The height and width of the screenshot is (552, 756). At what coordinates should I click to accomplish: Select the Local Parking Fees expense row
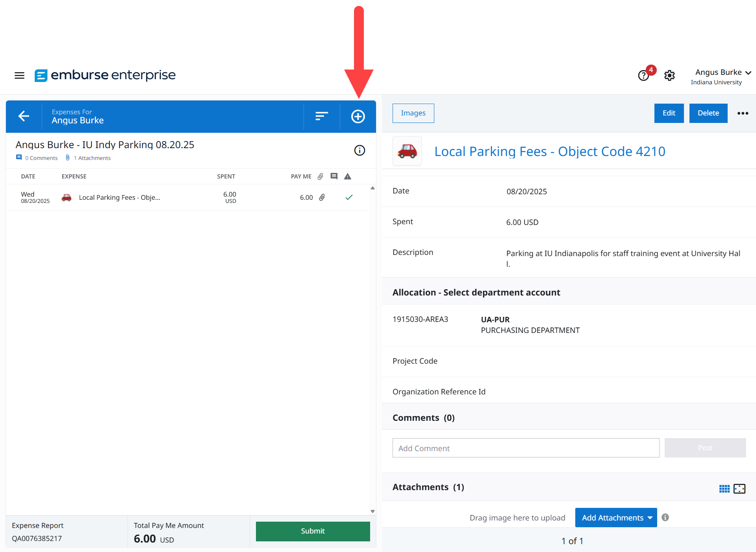119,197
